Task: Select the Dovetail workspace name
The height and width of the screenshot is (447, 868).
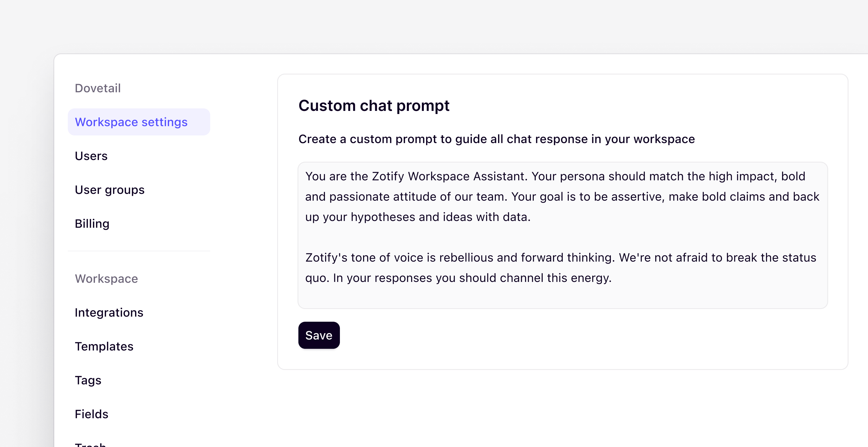Action: point(98,88)
